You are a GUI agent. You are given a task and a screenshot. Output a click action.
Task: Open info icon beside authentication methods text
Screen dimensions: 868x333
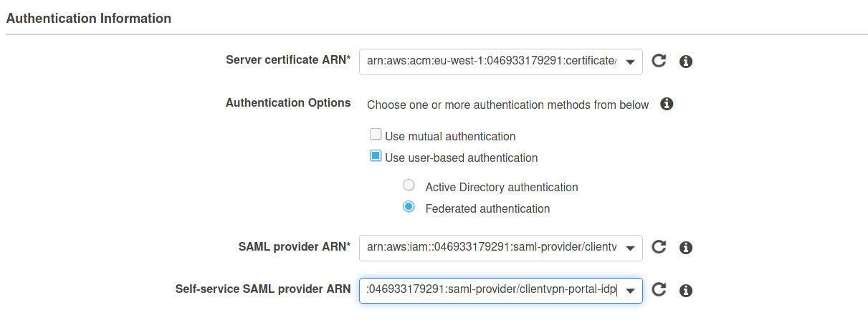point(667,105)
